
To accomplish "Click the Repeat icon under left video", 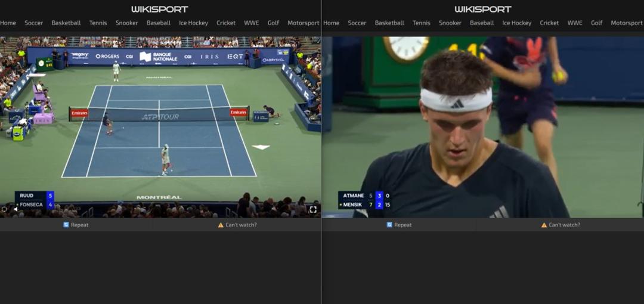I will pyautogui.click(x=66, y=225).
